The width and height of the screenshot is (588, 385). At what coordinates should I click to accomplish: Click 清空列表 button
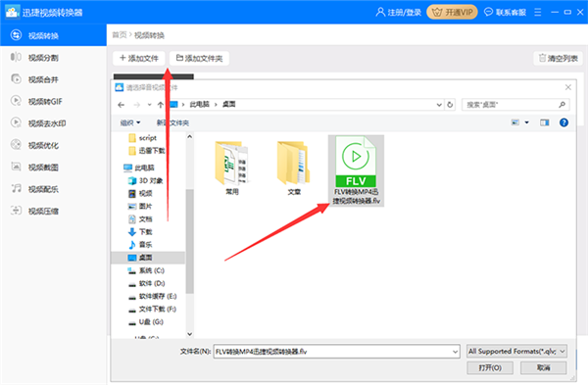[558, 58]
